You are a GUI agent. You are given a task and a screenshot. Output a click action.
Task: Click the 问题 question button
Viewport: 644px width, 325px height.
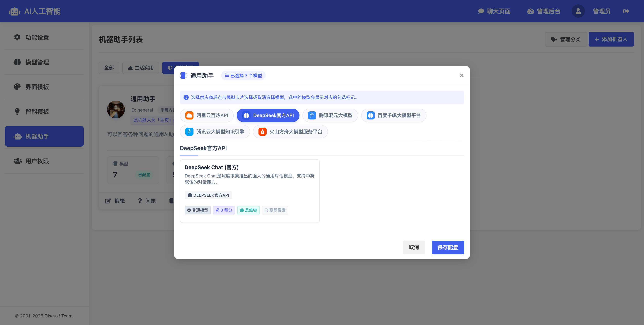pos(147,201)
